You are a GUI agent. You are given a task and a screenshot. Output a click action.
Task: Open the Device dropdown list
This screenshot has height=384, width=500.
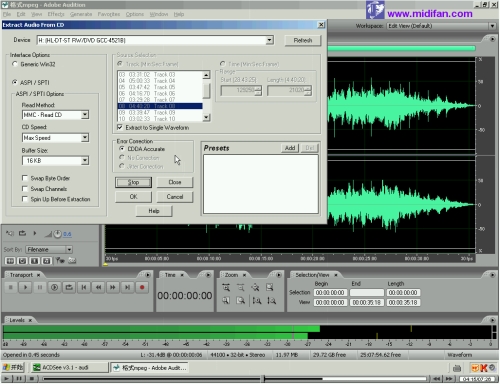coord(269,40)
